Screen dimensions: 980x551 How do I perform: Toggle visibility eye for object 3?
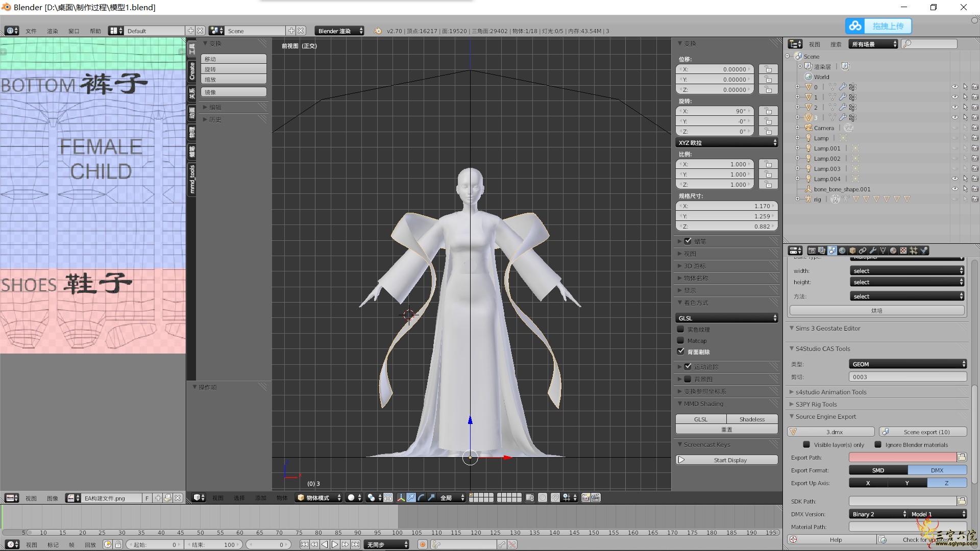[954, 117]
